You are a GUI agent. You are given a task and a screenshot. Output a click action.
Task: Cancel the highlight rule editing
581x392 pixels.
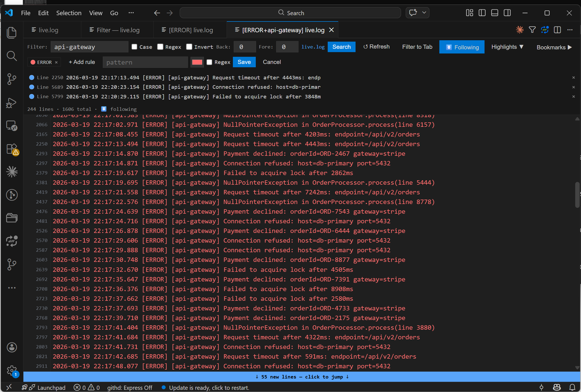272,62
